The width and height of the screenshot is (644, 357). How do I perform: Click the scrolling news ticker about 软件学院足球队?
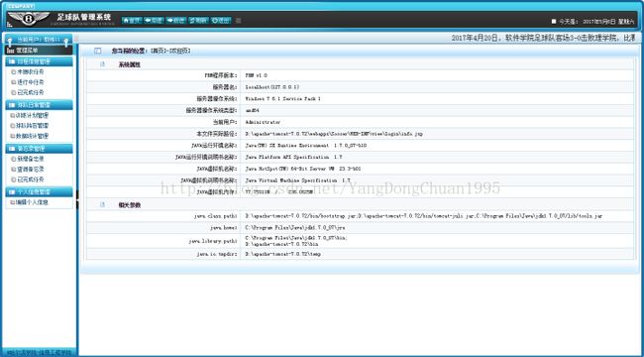point(543,38)
